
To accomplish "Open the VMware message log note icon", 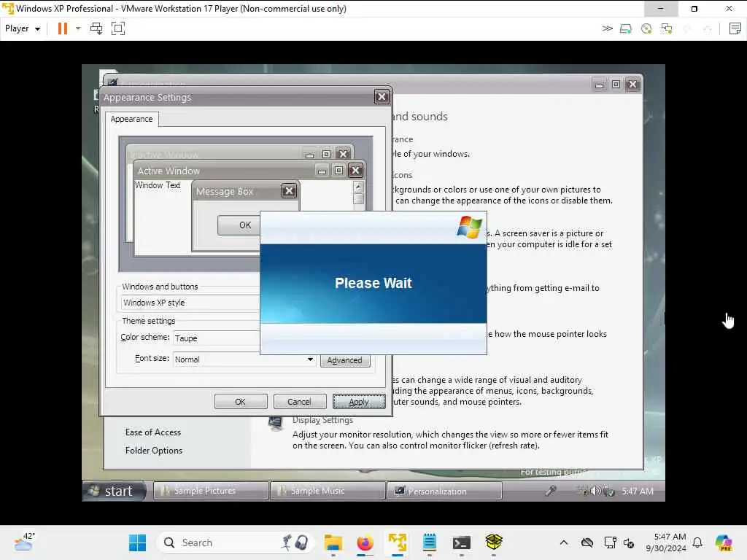I will coord(735,28).
